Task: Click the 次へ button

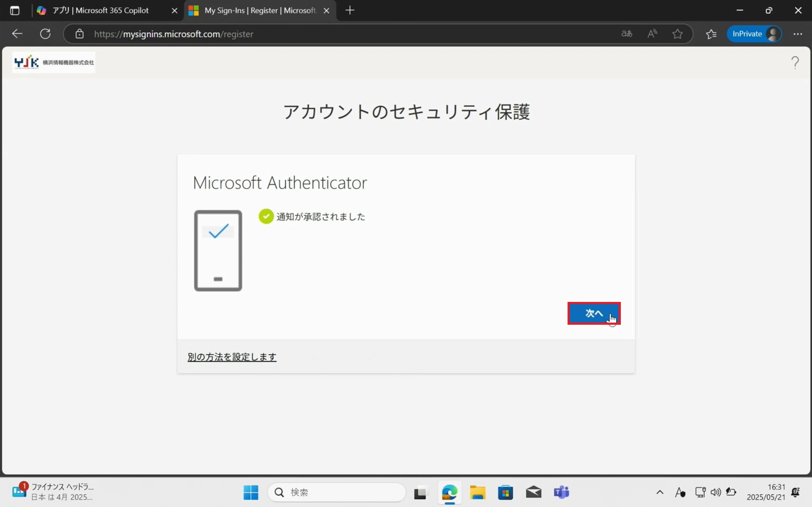Action: click(x=594, y=313)
